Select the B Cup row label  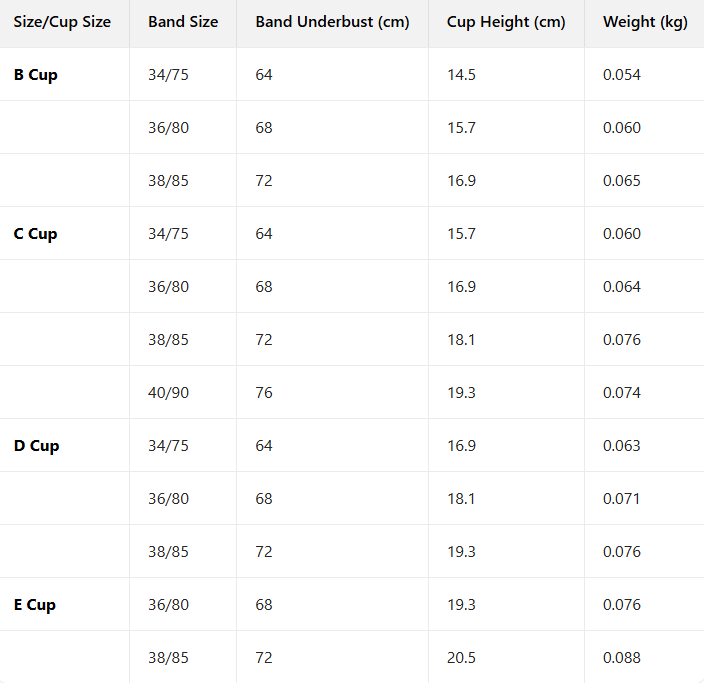click(x=36, y=75)
